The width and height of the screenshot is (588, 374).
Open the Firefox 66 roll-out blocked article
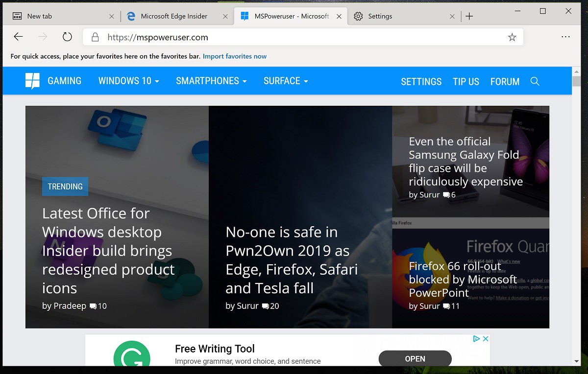point(463,279)
